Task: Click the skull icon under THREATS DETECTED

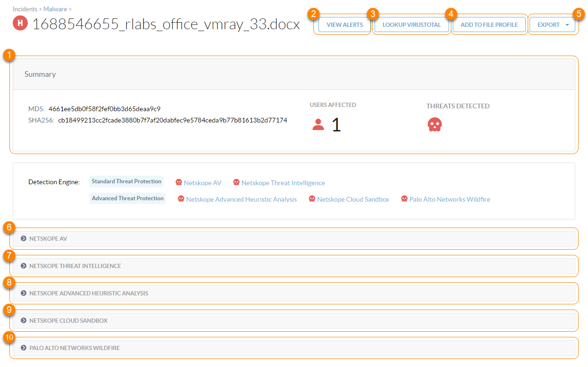Action: click(434, 124)
